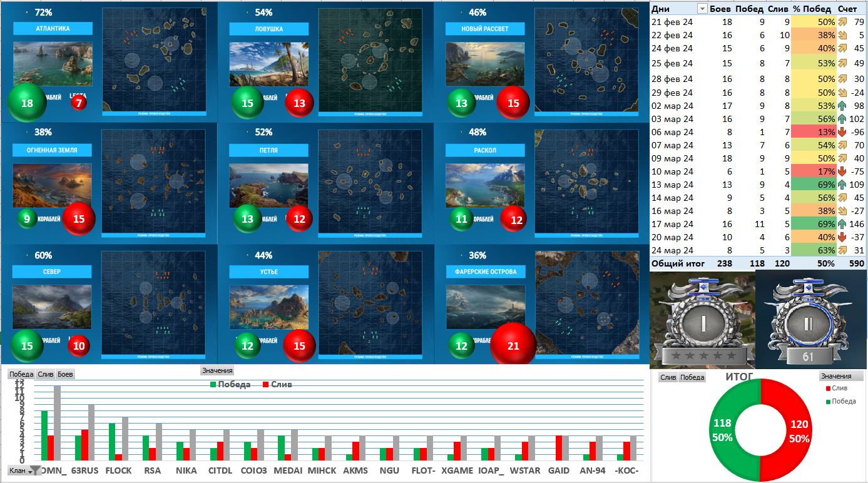
Task: Click the green 118 donut chart segment
Action: click(x=721, y=431)
